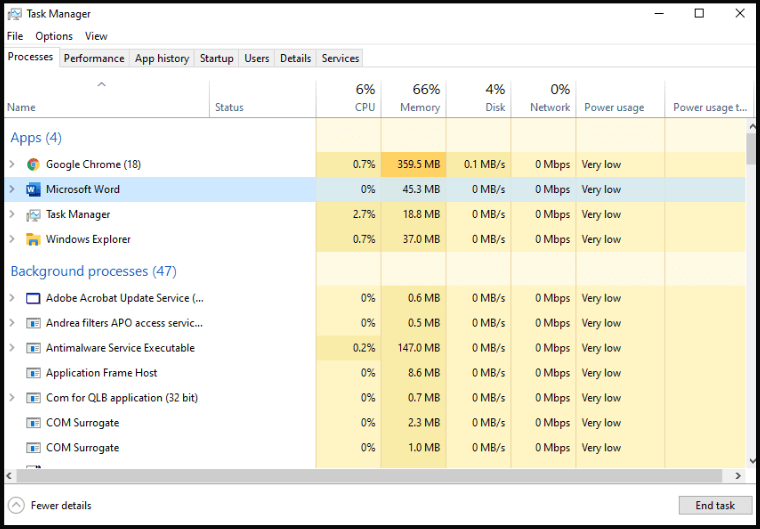
Task: Switch to the Startup tab
Action: point(216,58)
